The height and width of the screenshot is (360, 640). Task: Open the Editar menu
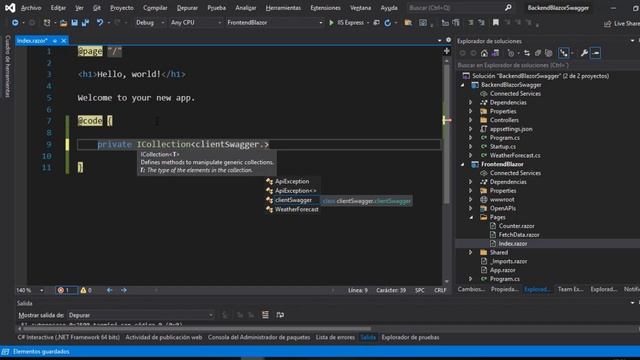point(58,8)
